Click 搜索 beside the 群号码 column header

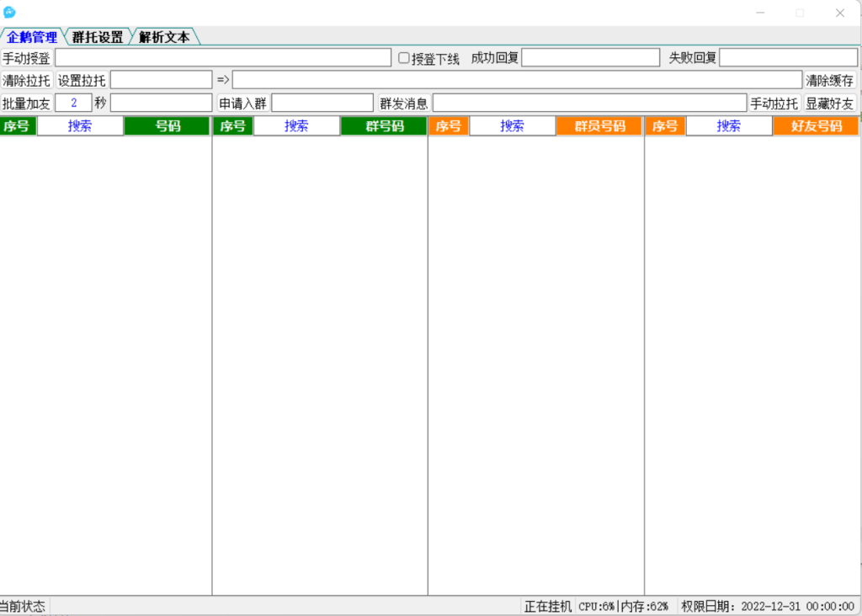point(296,126)
